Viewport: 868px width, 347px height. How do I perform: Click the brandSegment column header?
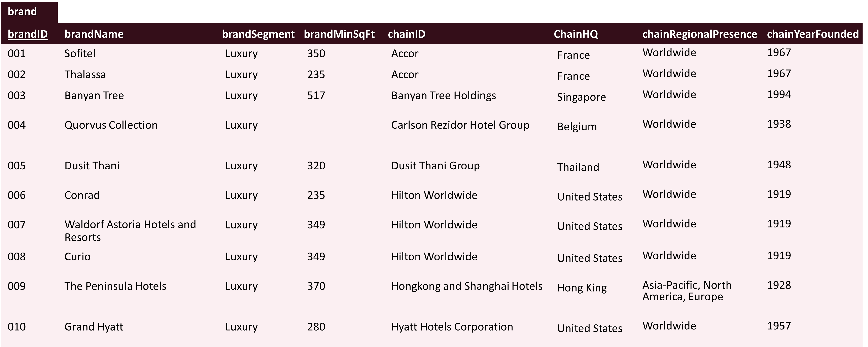[258, 34]
